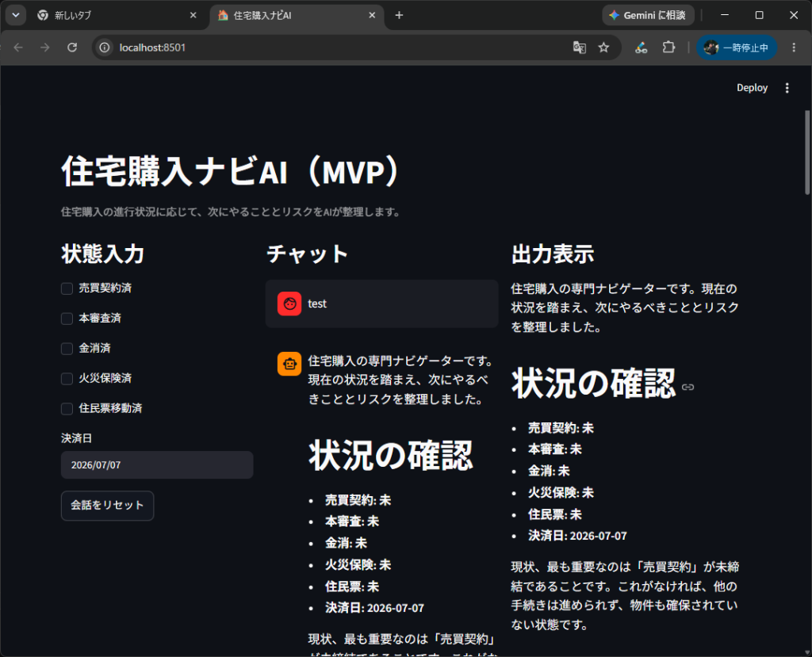Click the translate page icon in address bar
Screen dimensions: 812x657
click(x=579, y=48)
